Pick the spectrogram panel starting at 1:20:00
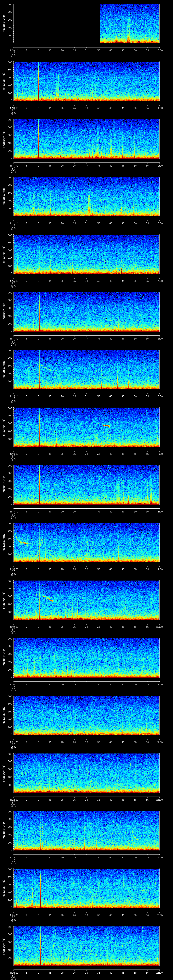The width and height of the screenshot is (173, 980). pyautogui.click(x=87, y=658)
